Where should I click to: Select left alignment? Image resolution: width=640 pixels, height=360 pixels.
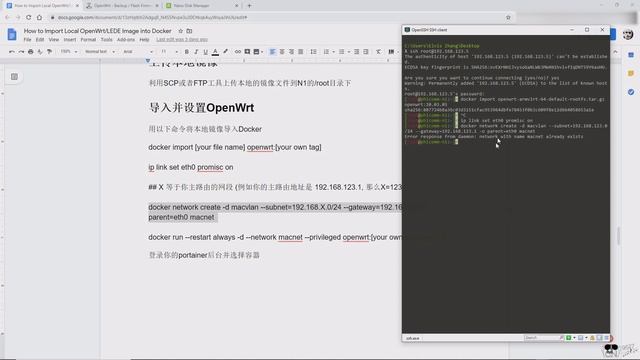coord(272,52)
